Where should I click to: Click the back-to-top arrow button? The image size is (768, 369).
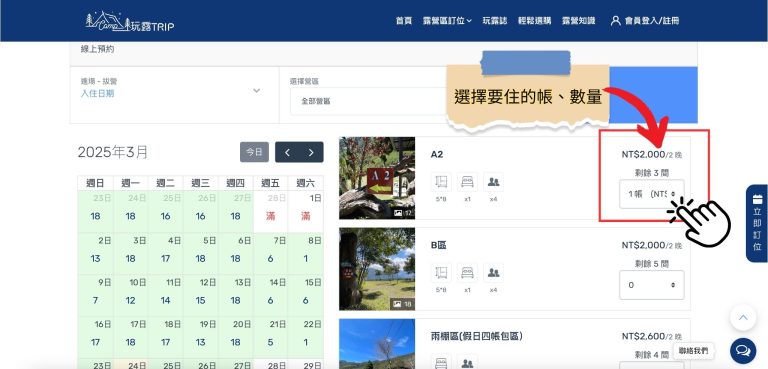point(743,318)
